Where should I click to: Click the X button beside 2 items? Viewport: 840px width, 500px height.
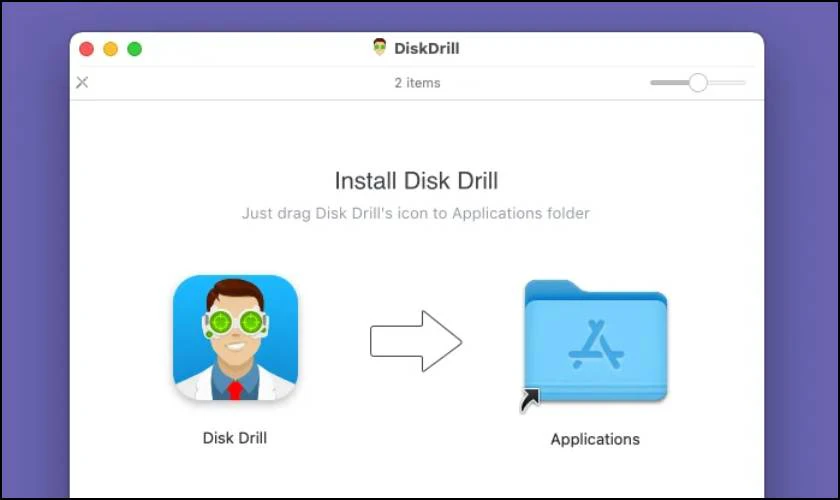point(82,83)
